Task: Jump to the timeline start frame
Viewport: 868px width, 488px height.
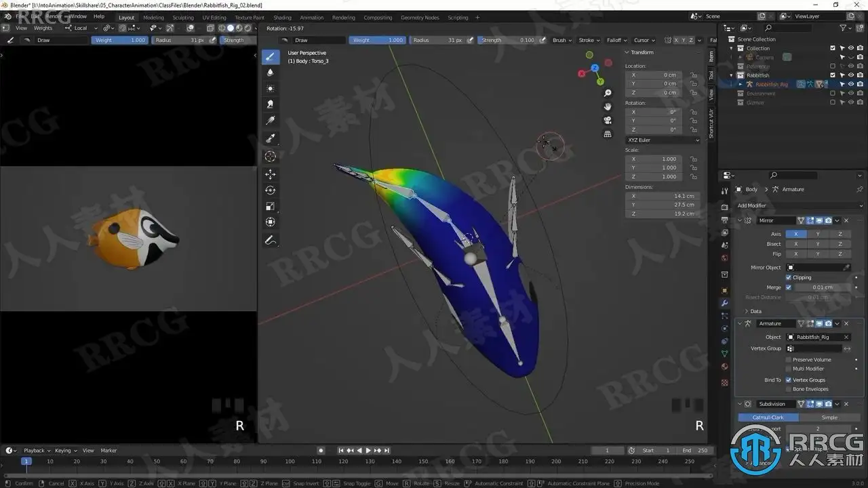Action: (342, 451)
